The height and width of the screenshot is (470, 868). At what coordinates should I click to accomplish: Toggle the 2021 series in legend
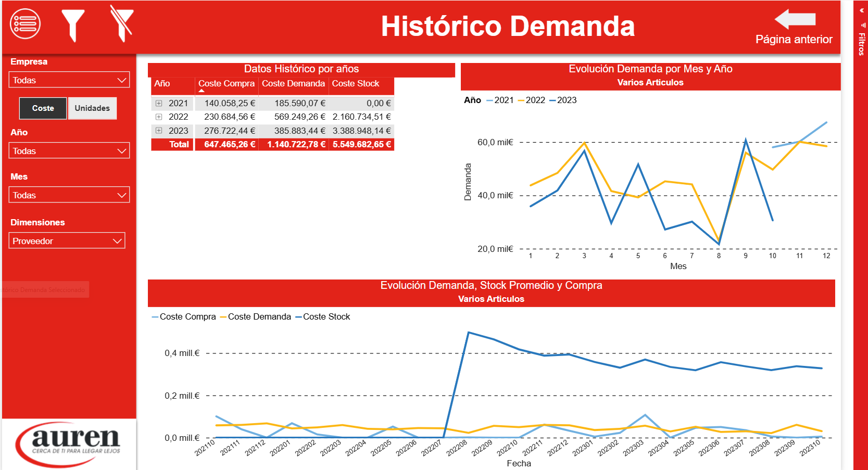(x=500, y=100)
